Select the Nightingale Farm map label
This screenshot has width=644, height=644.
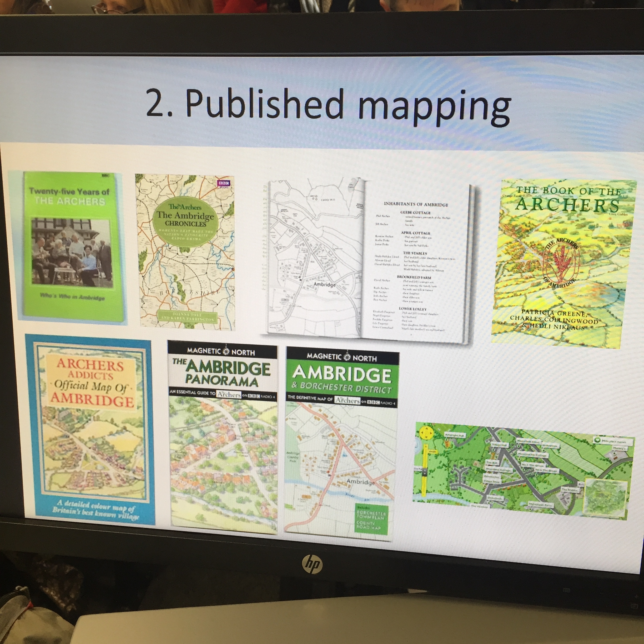(541, 505)
